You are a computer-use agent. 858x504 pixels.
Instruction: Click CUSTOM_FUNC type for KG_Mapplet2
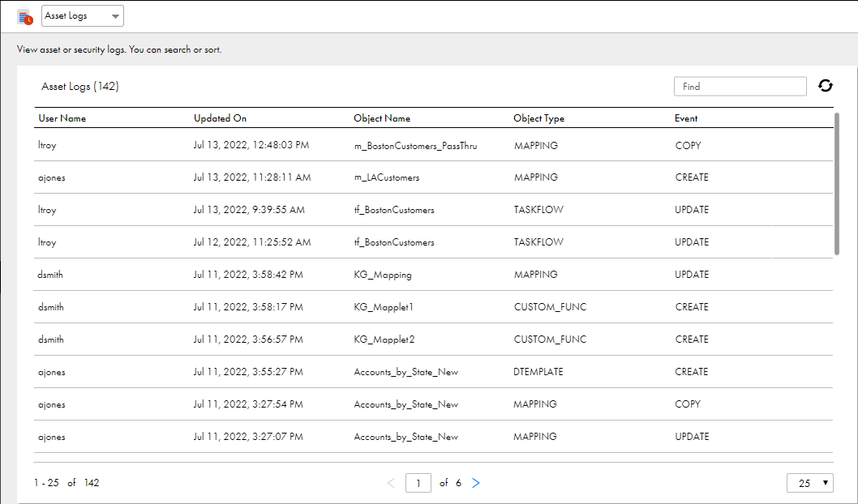[x=550, y=340]
